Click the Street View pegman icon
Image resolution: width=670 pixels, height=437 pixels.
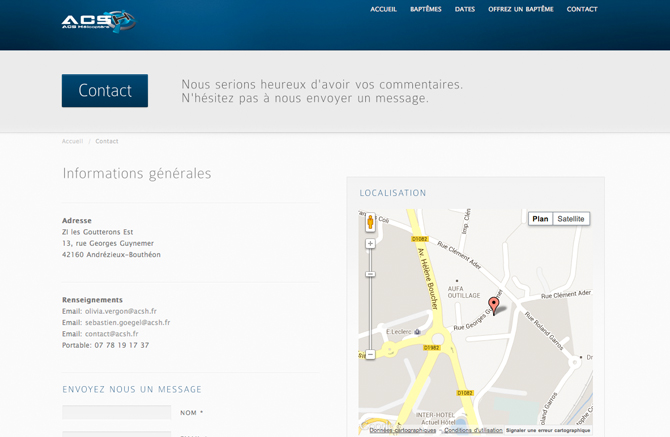tap(370, 222)
